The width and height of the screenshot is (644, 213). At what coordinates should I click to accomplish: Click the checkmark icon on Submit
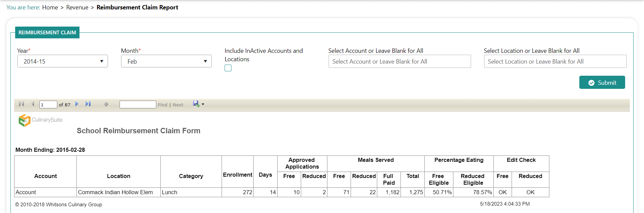[591, 83]
